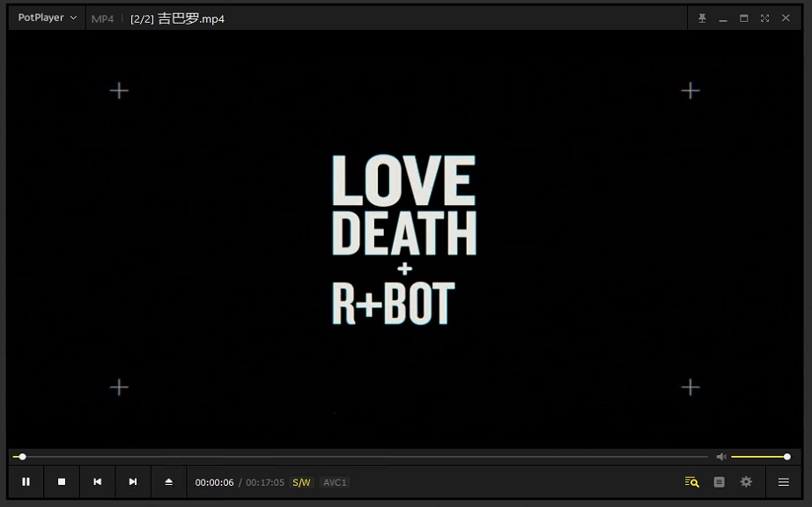
Task: Click the elapsed time display 00:00:06
Action: click(x=215, y=482)
